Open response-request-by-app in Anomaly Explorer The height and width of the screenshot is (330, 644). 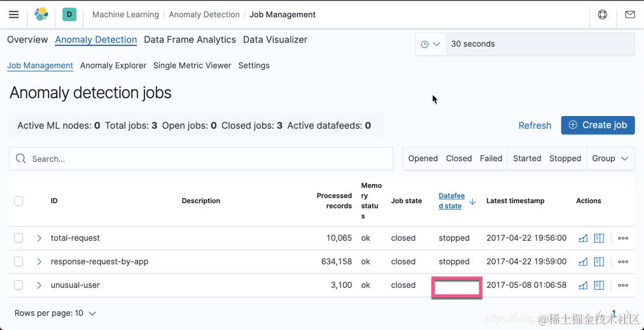(x=599, y=262)
